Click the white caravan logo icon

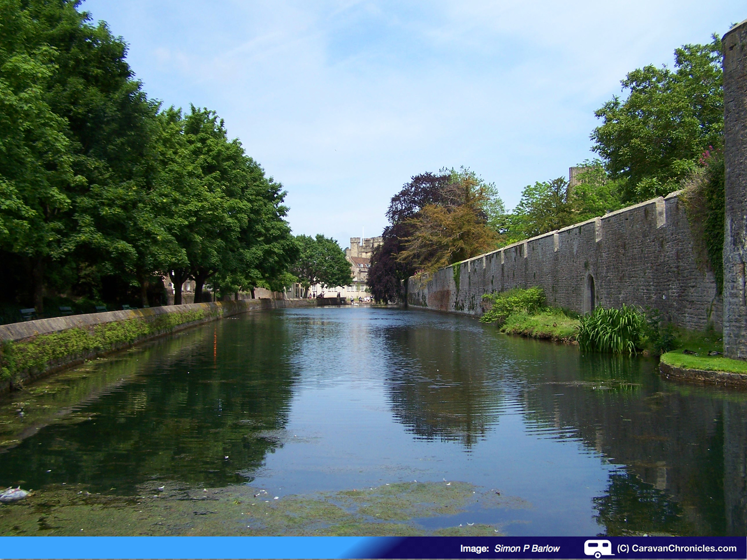click(599, 548)
